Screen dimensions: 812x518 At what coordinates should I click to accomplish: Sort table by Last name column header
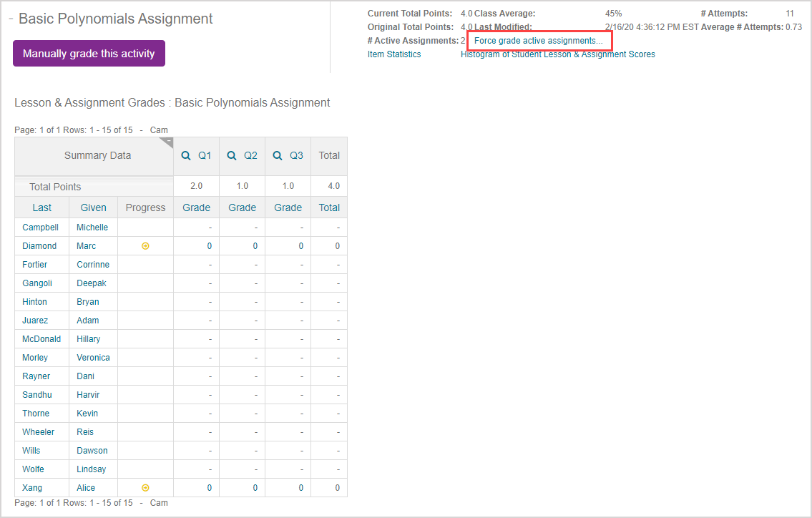[42, 207]
